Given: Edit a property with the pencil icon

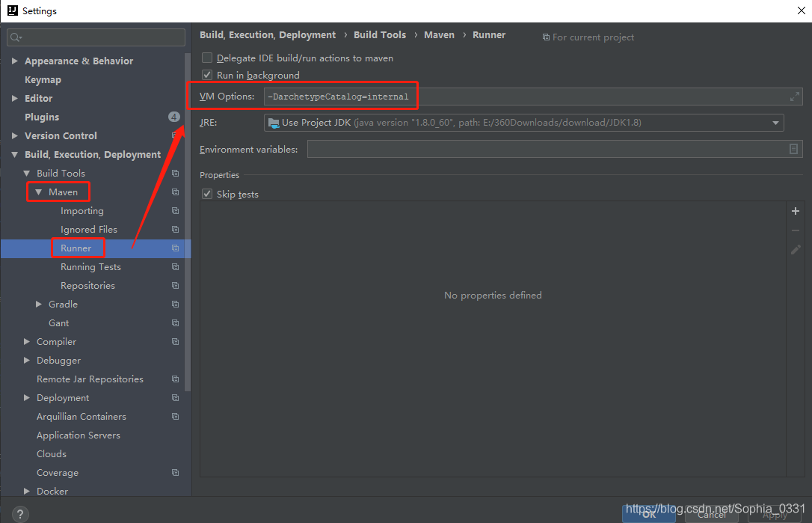Looking at the screenshot, I should pos(795,249).
